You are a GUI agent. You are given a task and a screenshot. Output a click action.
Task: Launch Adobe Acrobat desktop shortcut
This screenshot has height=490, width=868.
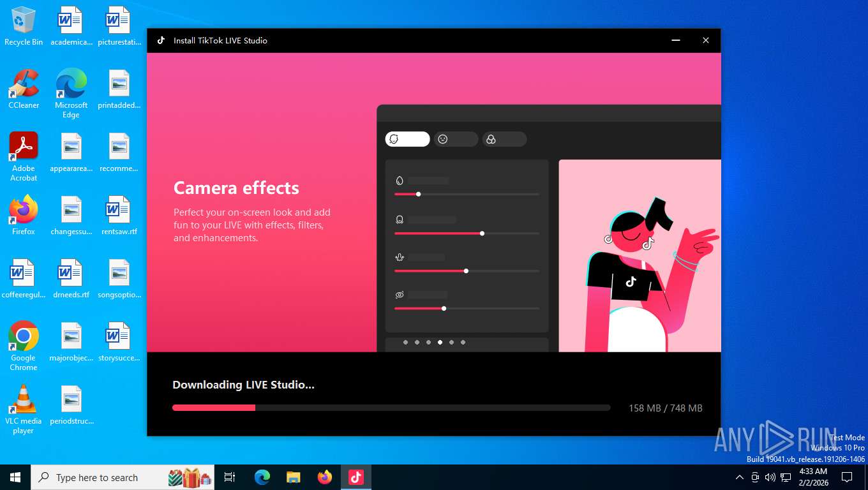24,157
